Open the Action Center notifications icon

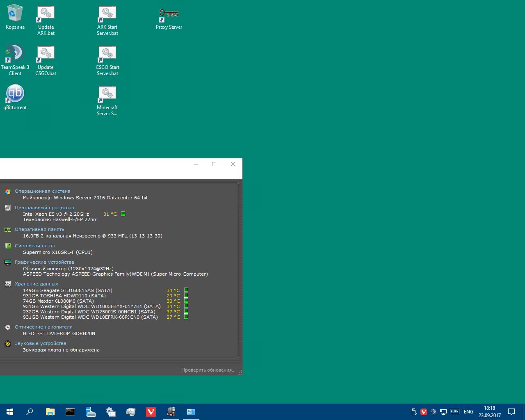[x=511, y=412]
